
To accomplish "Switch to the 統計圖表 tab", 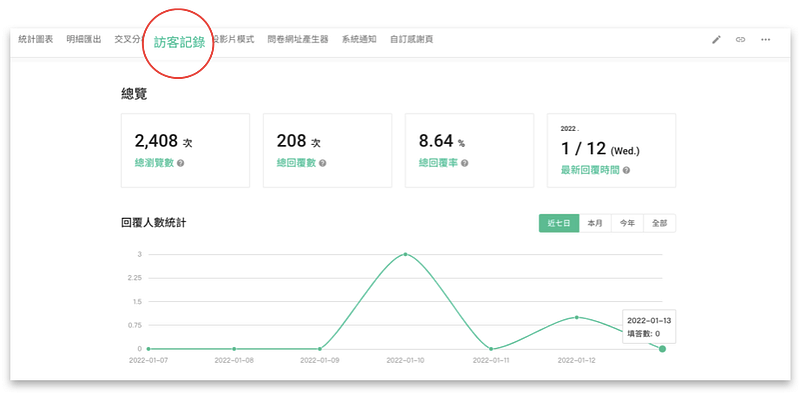I will (x=36, y=39).
